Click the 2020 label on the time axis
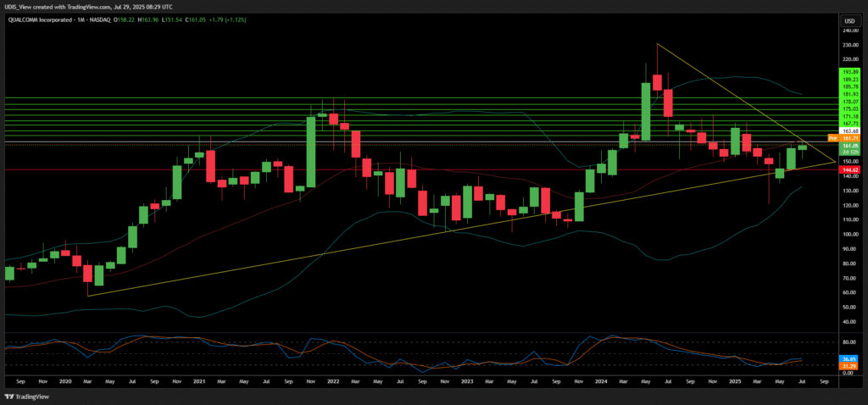This screenshot has width=868, height=405. [x=64, y=382]
